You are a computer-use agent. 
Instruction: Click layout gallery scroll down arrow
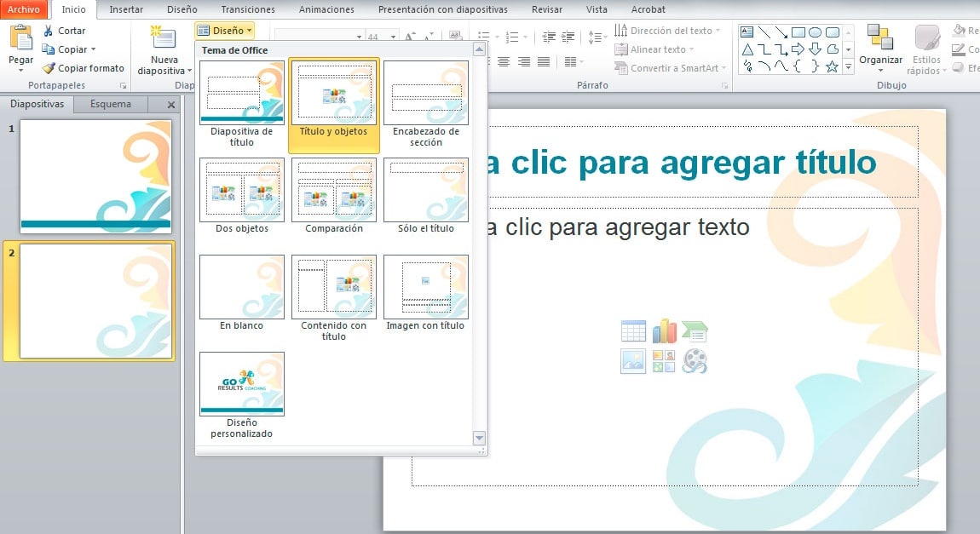(x=480, y=438)
